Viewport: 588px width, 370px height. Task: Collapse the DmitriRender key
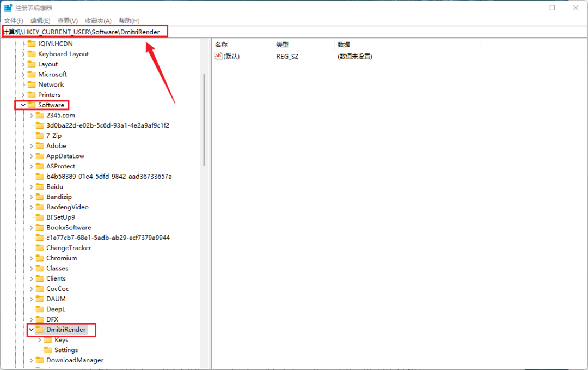30,330
